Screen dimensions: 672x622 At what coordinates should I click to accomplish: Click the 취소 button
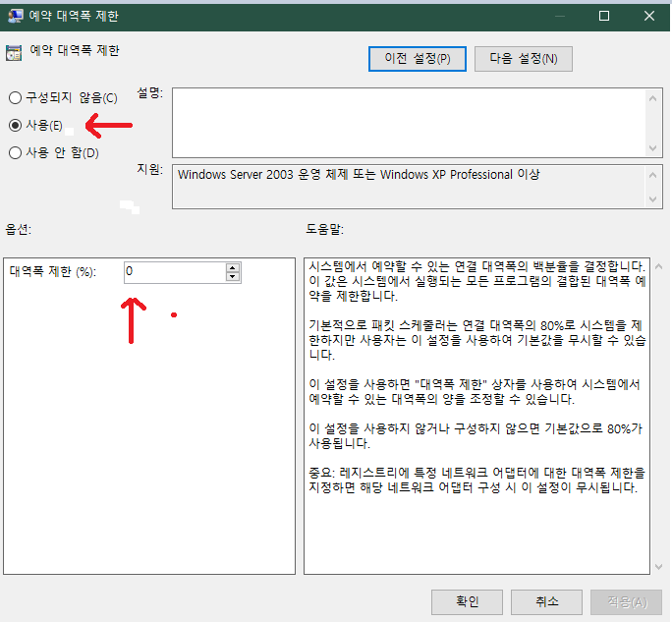tap(546, 602)
